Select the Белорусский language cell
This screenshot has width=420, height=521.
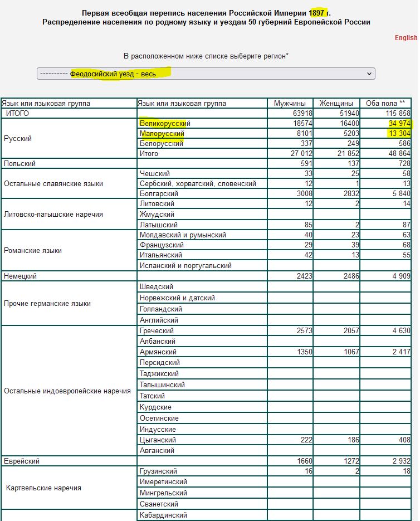161,144
